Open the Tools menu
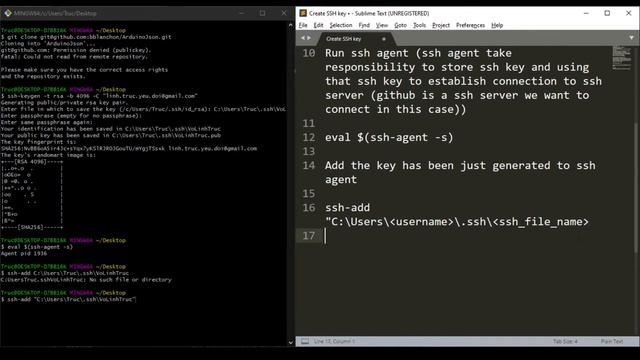640x360 pixels. pyautogui.click(x=419, y=25)
